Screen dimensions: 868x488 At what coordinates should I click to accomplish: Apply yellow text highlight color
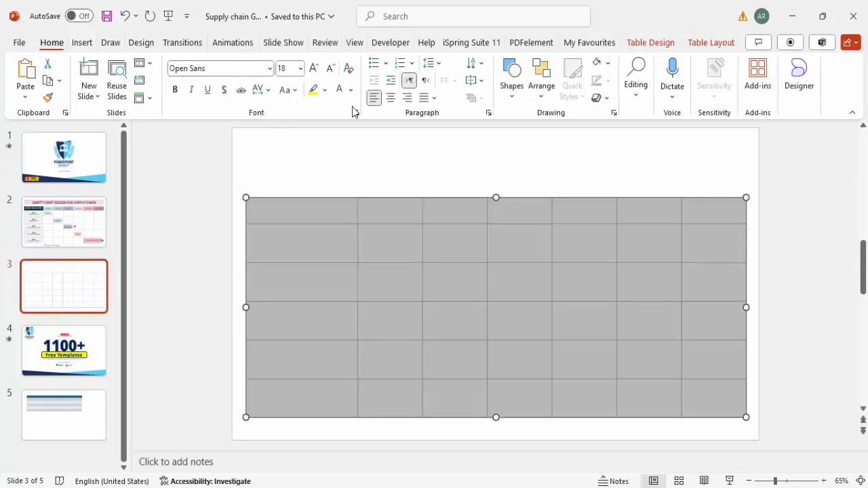pyautogui.click(x=313, y=89)
